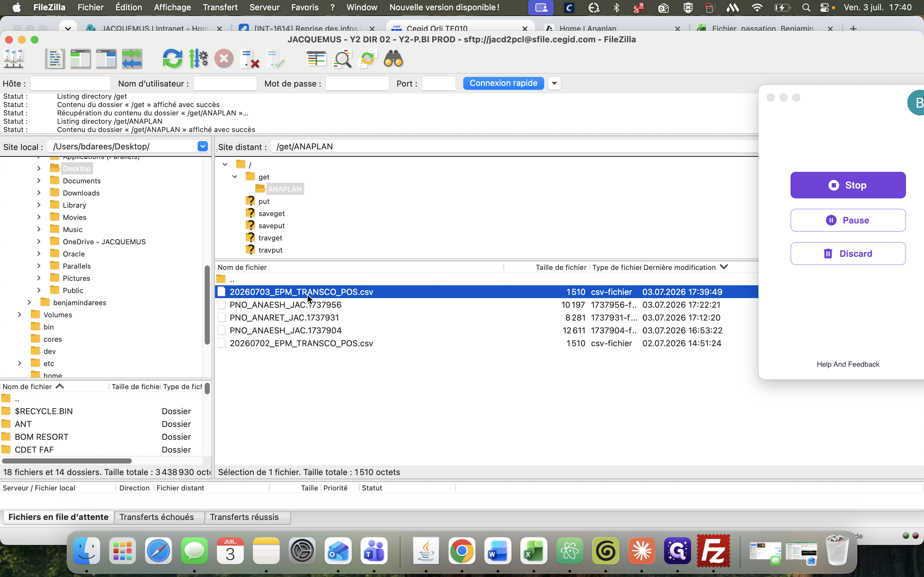The image size is (924, 577).
Task: Open the local site path dropdown
Action: point(202,146)
